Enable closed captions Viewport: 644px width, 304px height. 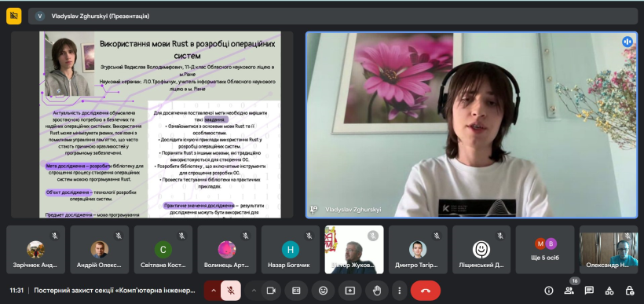(296, 291)
